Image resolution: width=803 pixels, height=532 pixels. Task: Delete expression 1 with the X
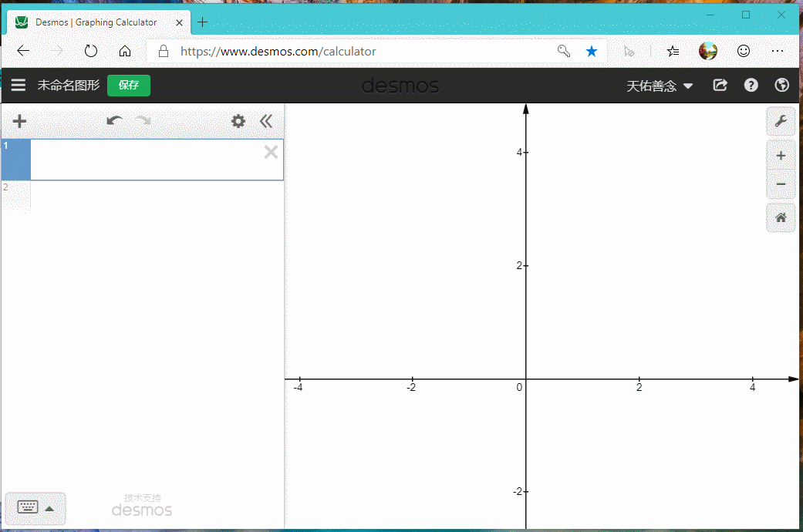point(271,152)
